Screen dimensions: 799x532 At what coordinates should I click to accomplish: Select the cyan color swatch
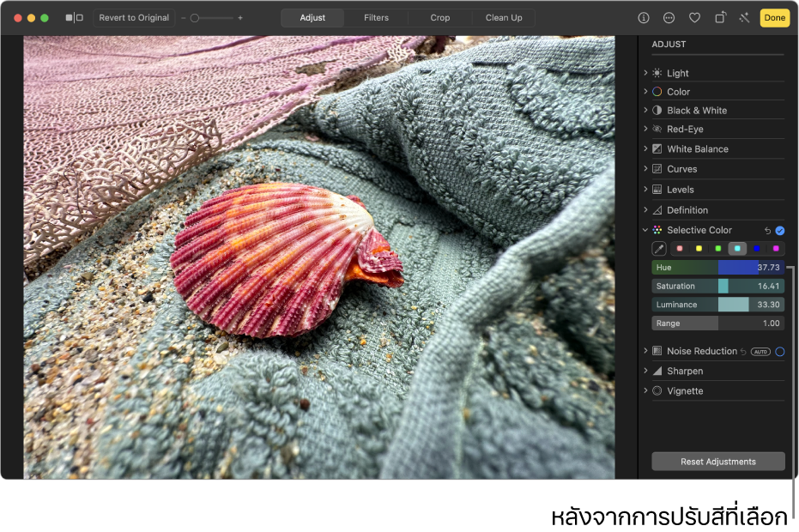[x=737, y=248]
